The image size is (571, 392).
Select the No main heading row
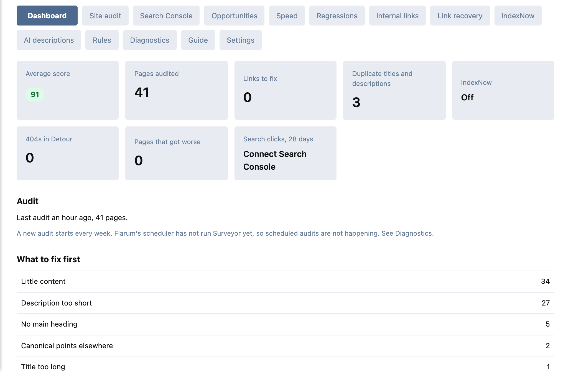(285, 324)
